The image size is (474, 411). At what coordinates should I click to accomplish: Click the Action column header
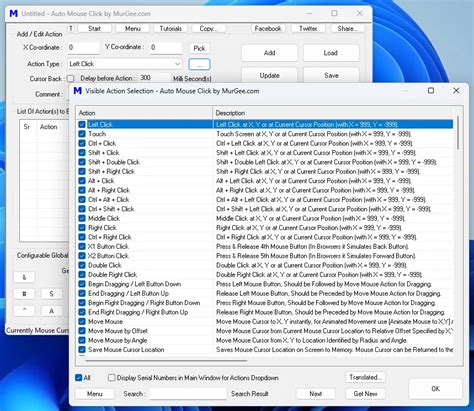coord(144,113)
